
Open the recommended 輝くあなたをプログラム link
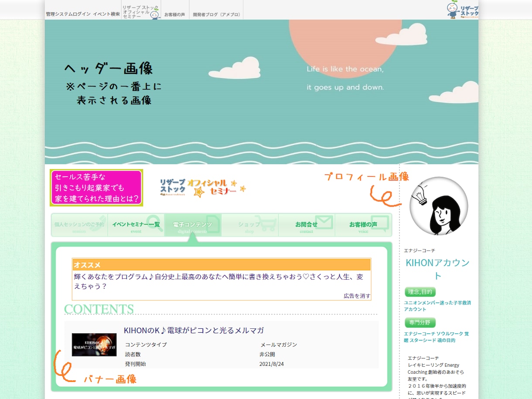point(218,282)
